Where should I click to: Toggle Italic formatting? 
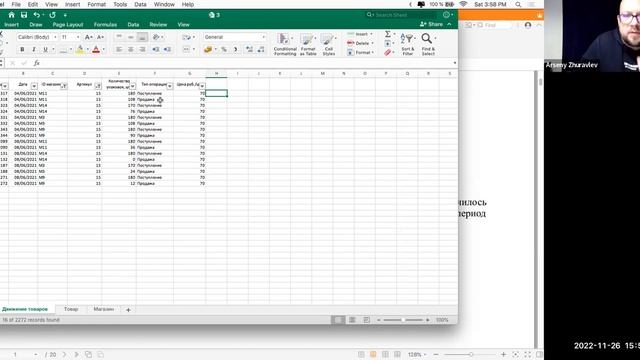tap(33, 49)
